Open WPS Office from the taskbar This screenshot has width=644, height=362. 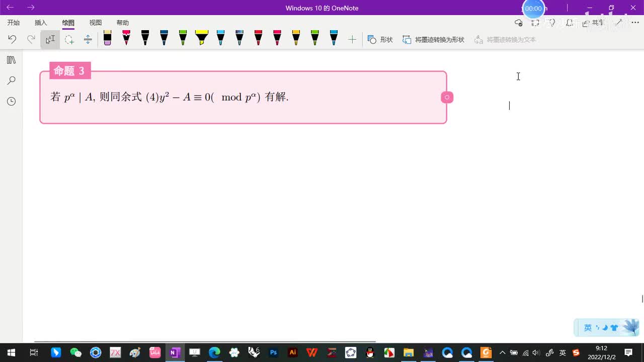[x=312, y=352]
